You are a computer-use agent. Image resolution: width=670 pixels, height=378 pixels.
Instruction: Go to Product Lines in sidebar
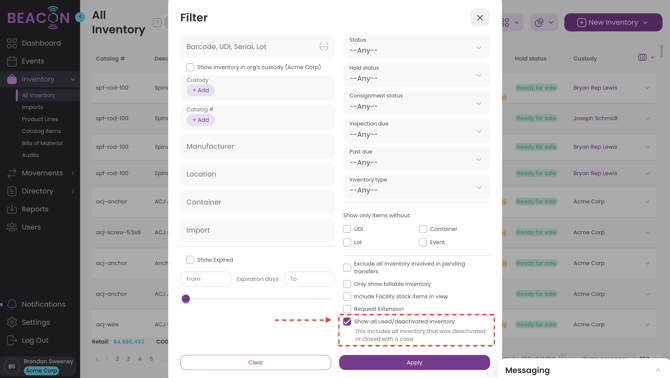click(x=40, y=119)
